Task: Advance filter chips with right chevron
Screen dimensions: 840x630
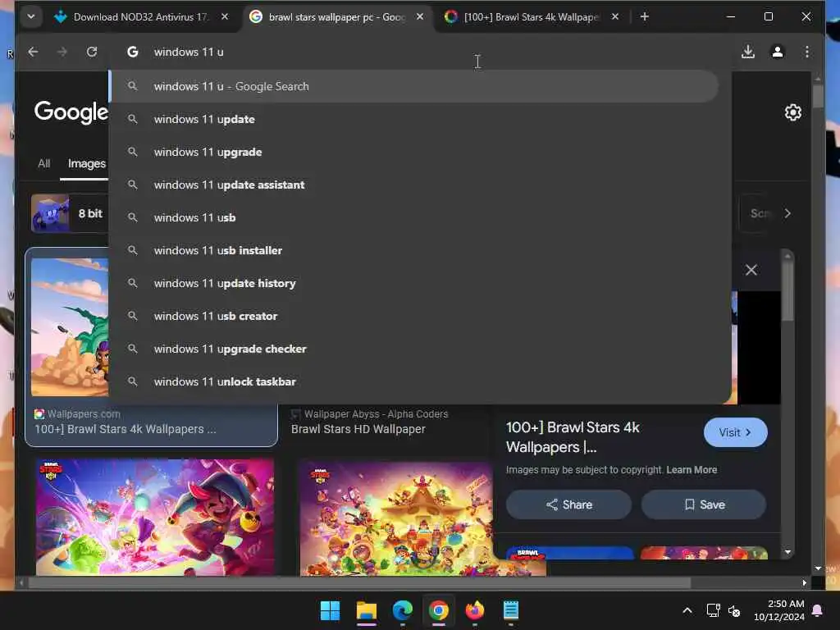Action: pos(787,213)
